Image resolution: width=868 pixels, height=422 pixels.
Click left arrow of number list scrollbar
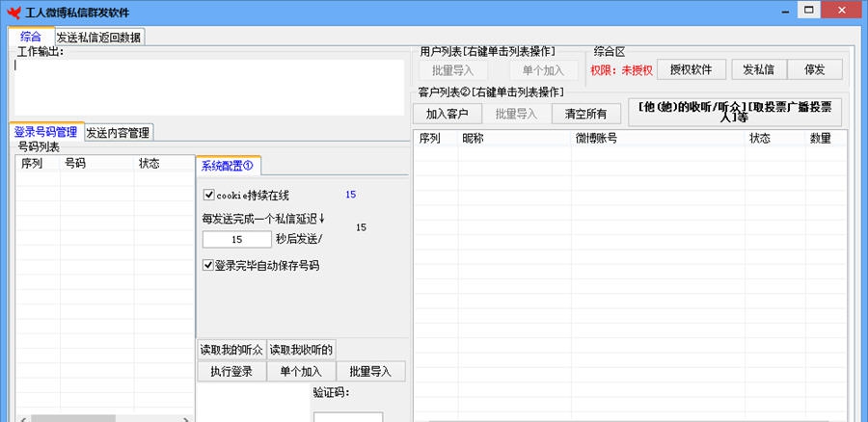click(23, 418)
